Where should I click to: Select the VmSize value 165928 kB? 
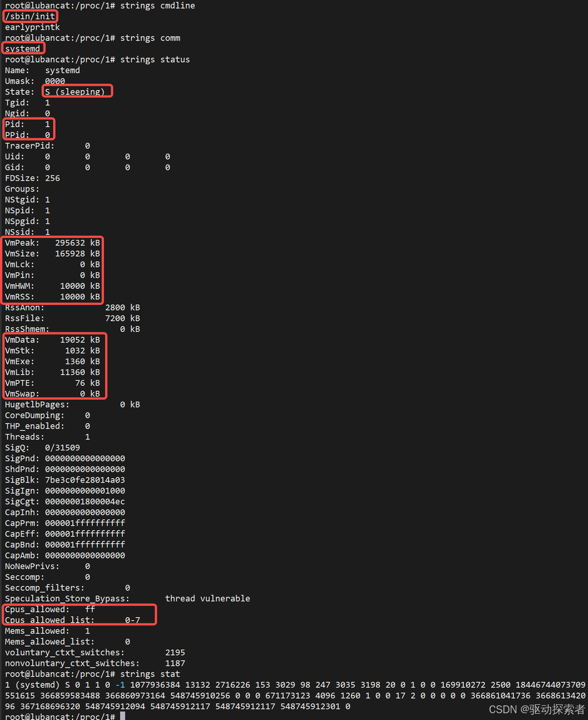coord(78,254)
